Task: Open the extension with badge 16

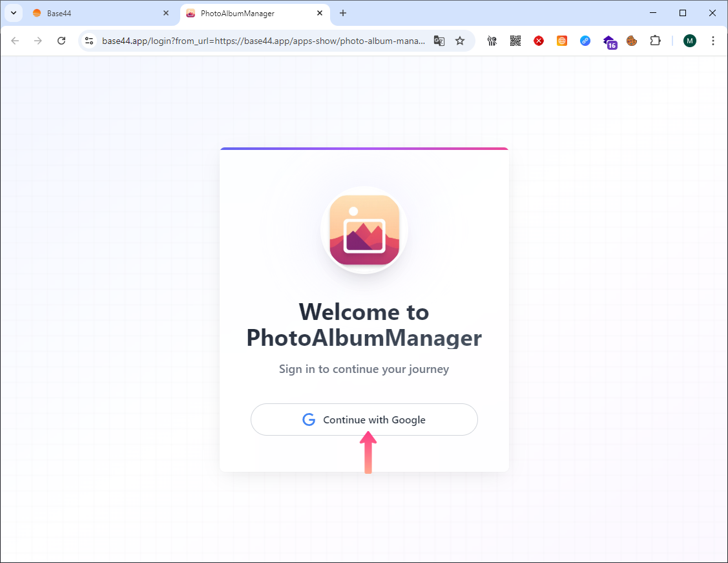Action: pos(610,42)
